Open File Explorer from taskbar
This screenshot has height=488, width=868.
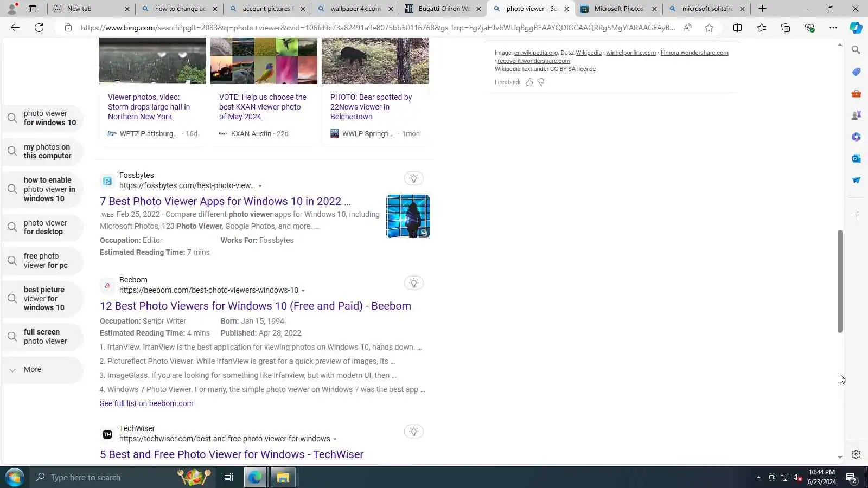click(283, 478)
